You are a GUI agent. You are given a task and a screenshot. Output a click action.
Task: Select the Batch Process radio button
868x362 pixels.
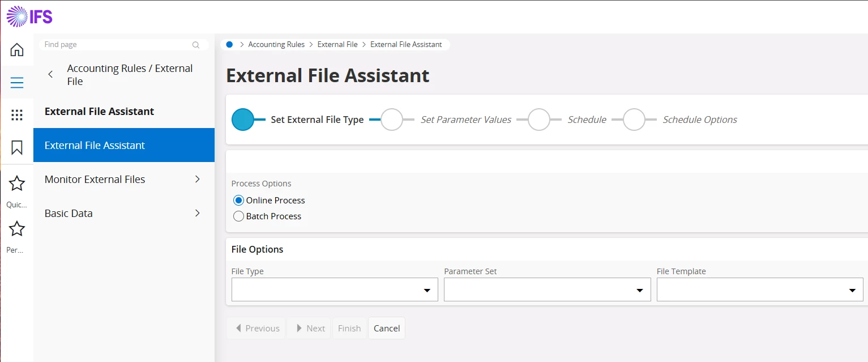point(239,216)
